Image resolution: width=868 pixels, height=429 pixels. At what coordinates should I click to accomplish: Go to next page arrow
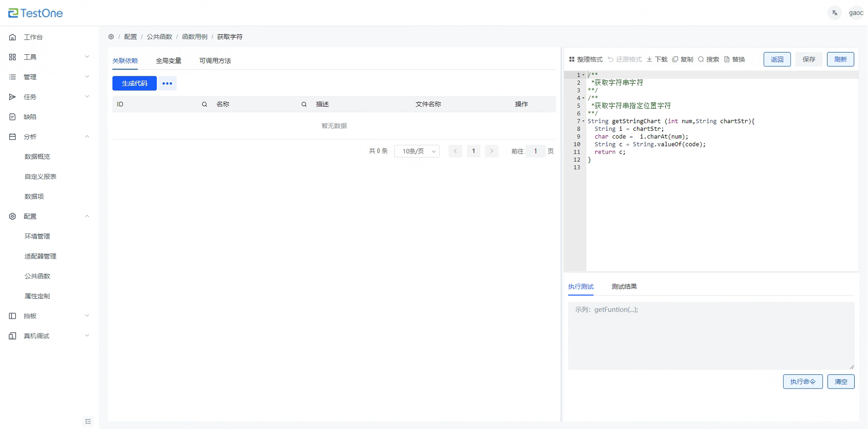pos(492,151)
